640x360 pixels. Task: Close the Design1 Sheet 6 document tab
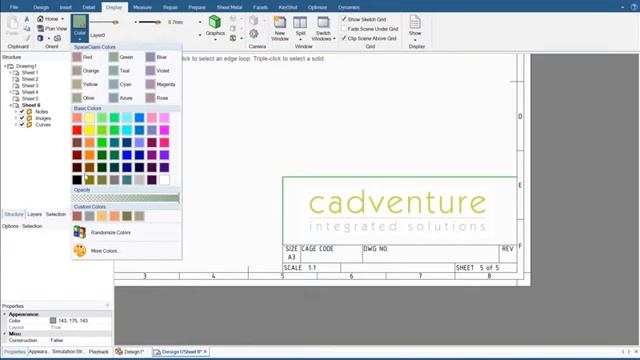205,351
